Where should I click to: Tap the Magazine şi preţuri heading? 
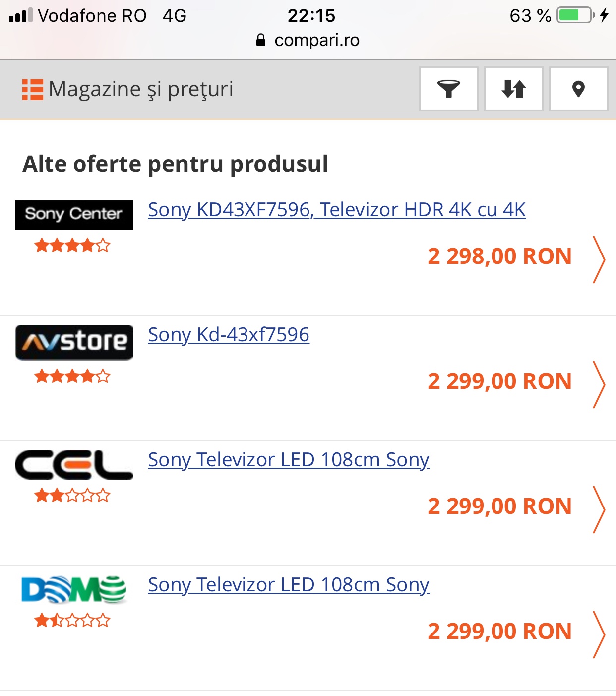pyautogui.click(x=141, y=90)
